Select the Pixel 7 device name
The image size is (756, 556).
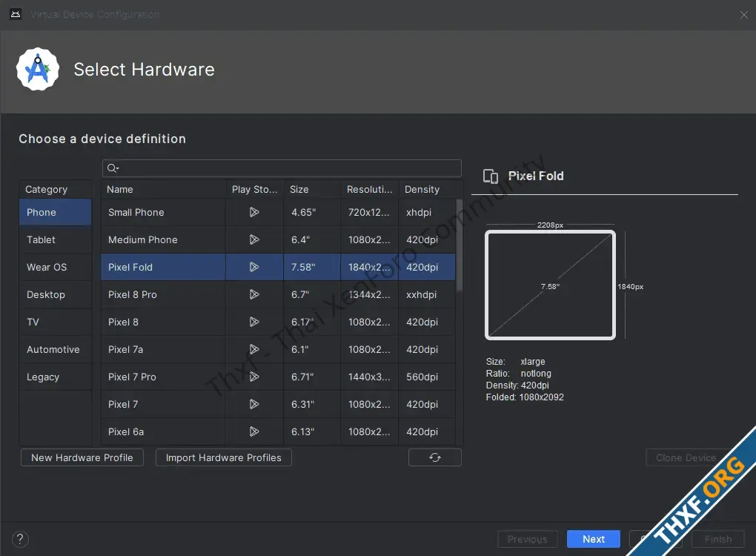[x=123, y=404]
